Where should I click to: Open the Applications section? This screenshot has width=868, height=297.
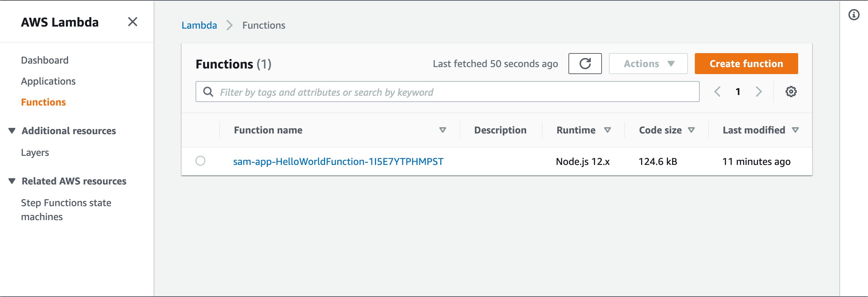(49, 81)
